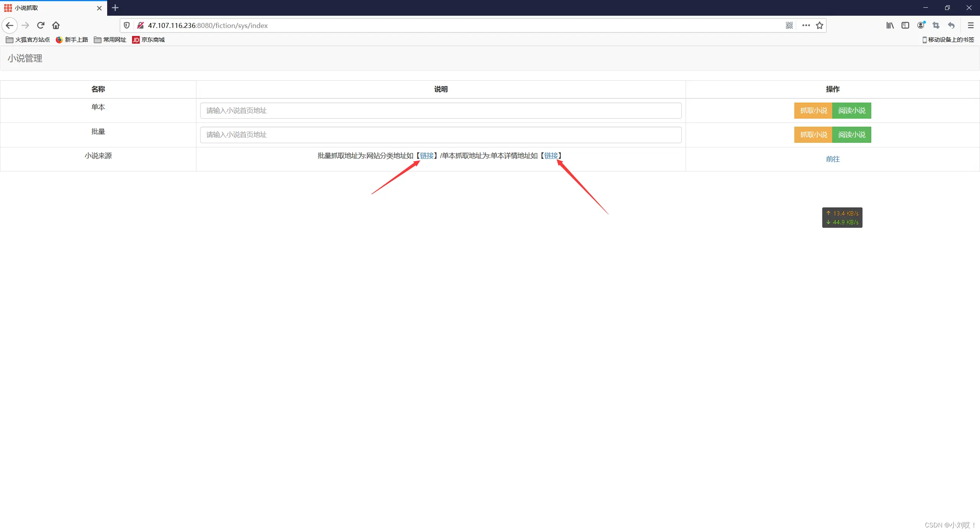Viewport: 980px width, 532px height.
Task: Click 阅读小说 in the 批量 row
Action: click(852, 135)
